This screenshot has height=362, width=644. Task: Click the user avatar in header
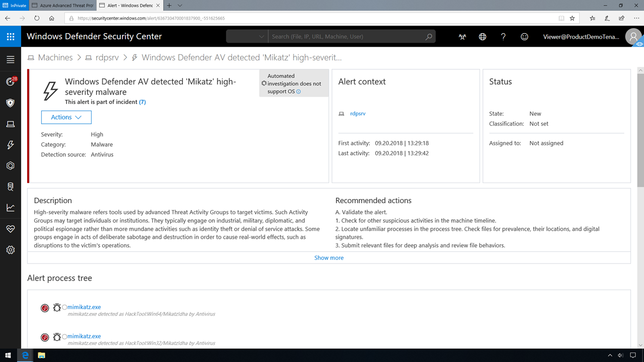tap(633, 37)
